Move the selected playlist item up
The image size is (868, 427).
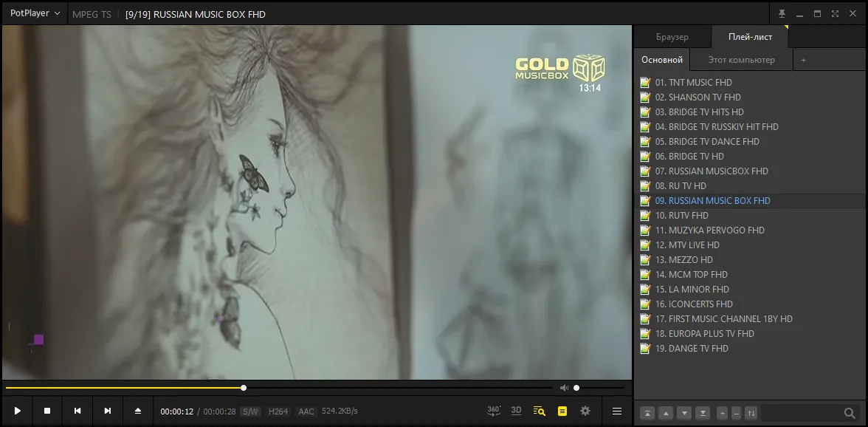pos(666,413)
